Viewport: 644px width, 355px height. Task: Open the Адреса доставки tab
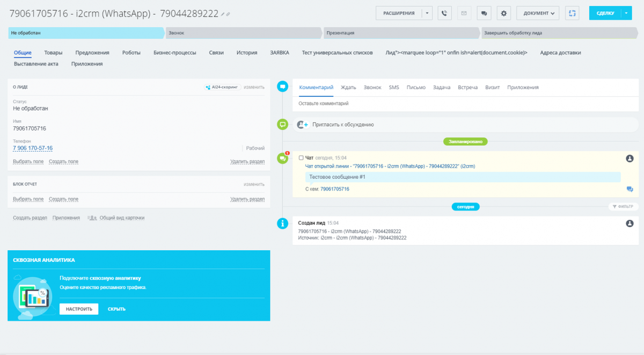pos(560,53)
